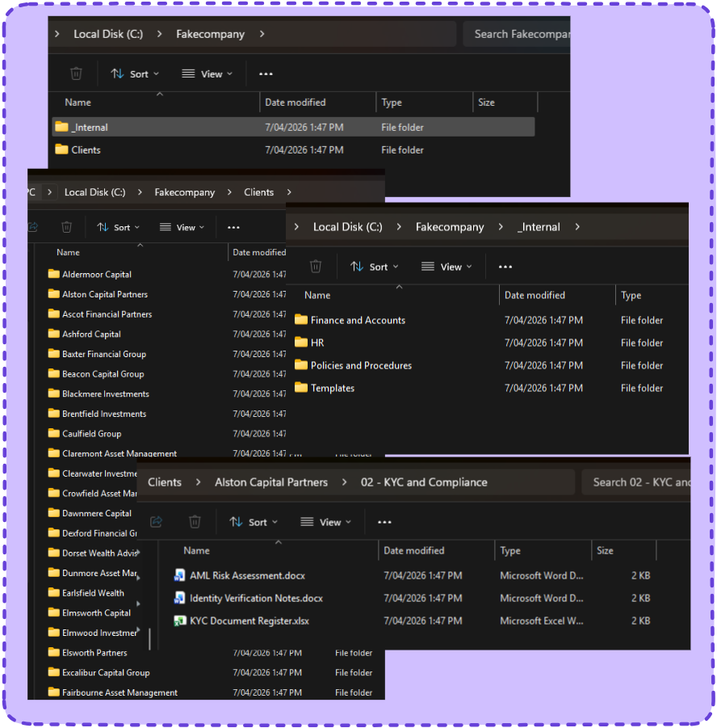Open the Sort dropdown in the KYC and Compliance window
The width and height of the screenshot is (717, 728).
coord(253,522)
